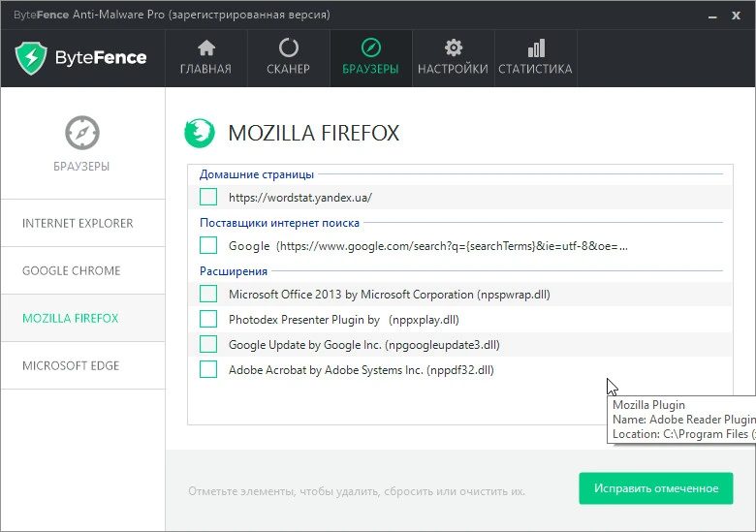This screenshot has height=532, width=756.
Task: Tick the Photodex Presenter Plugin checkbox
Action: point(208,319)
